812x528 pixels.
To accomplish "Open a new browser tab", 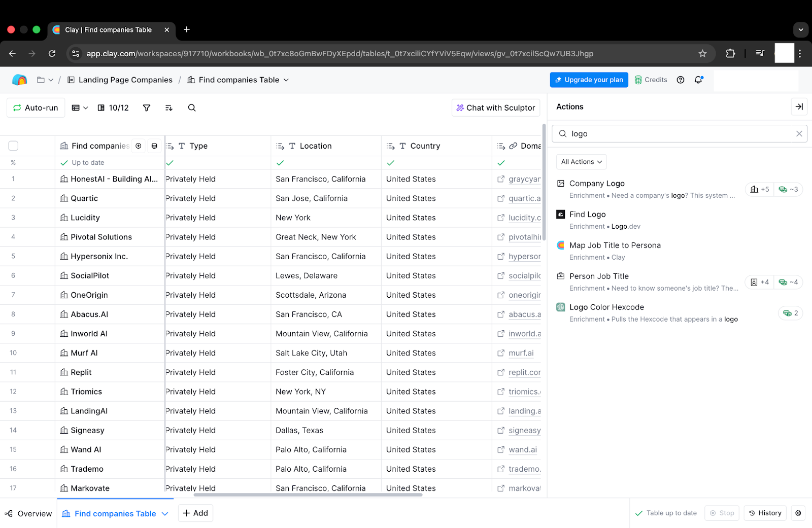I will click(x=187, y=29).
